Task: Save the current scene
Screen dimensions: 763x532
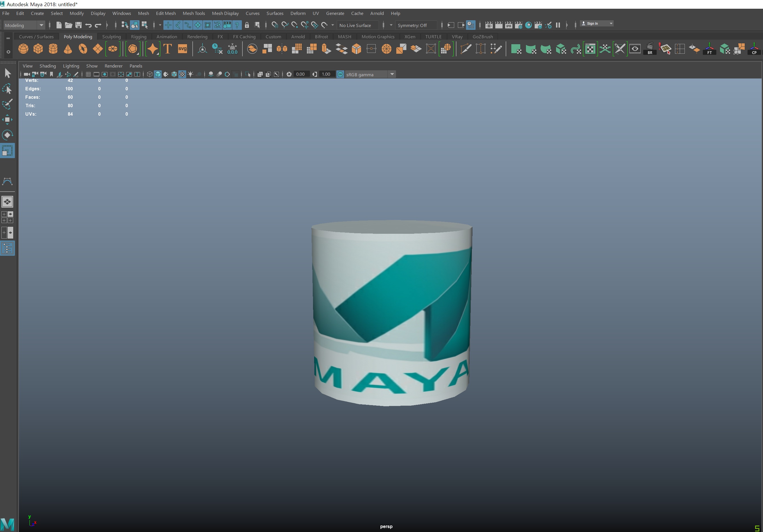Action: (x=78, y=25)
